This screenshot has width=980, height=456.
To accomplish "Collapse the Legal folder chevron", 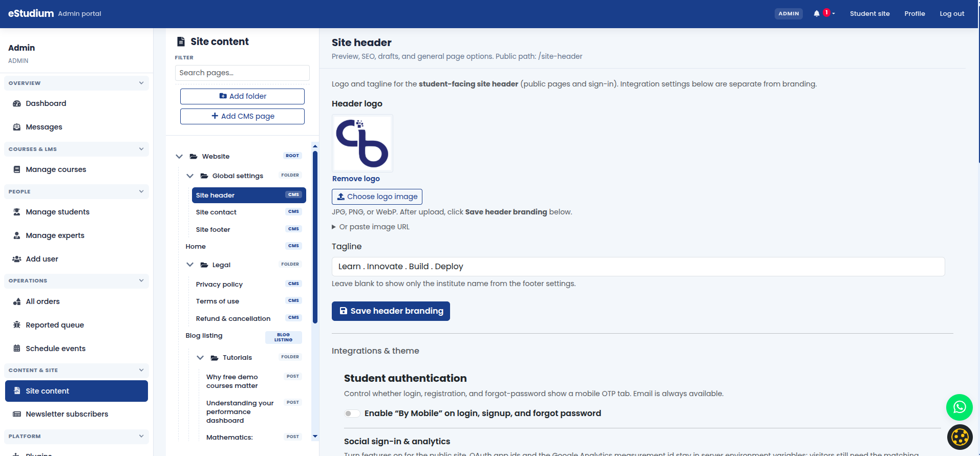I will (190, 265).
